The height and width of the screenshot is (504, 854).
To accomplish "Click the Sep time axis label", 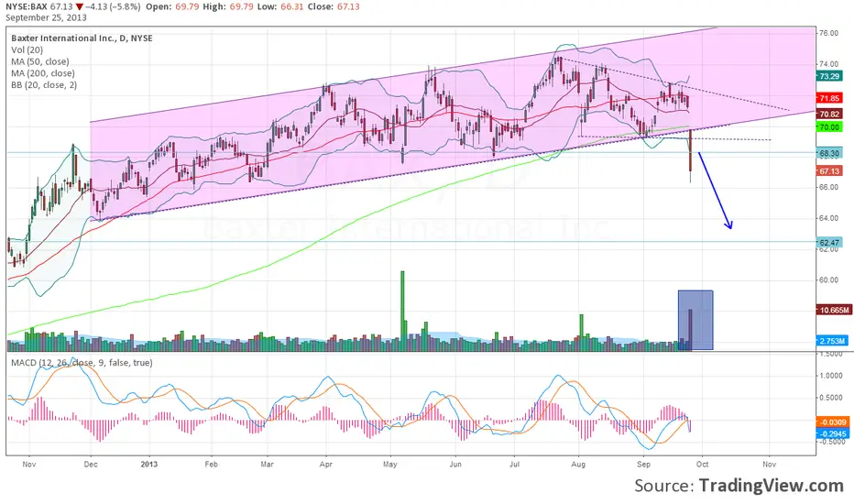I will click(644, 465).
